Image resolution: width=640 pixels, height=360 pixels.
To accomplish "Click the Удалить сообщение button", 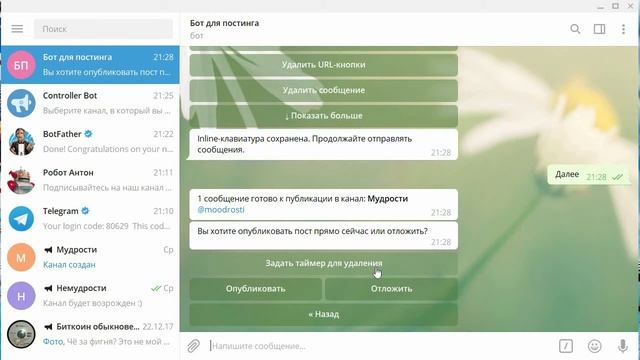I will [323, 90].
